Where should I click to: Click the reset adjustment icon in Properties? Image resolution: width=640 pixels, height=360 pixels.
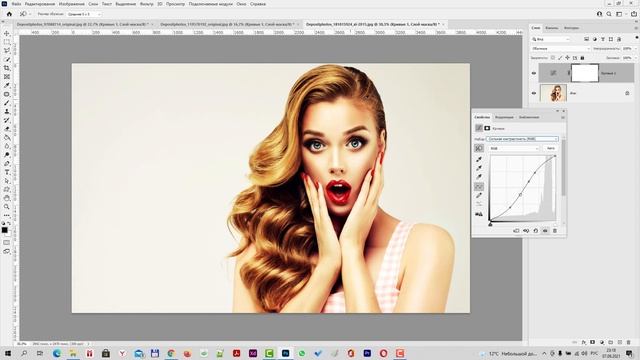click(536, 231)
